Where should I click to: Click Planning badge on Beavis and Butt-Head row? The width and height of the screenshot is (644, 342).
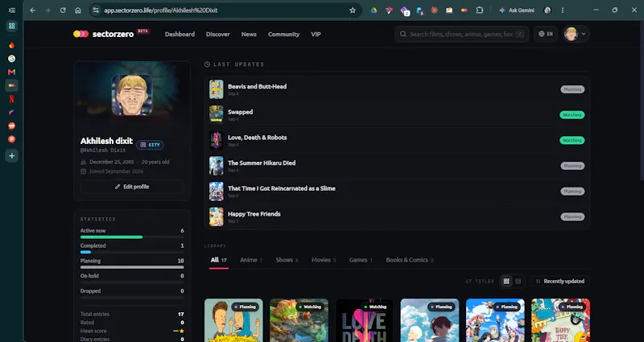pyautogui.click(x=572, y=89)
